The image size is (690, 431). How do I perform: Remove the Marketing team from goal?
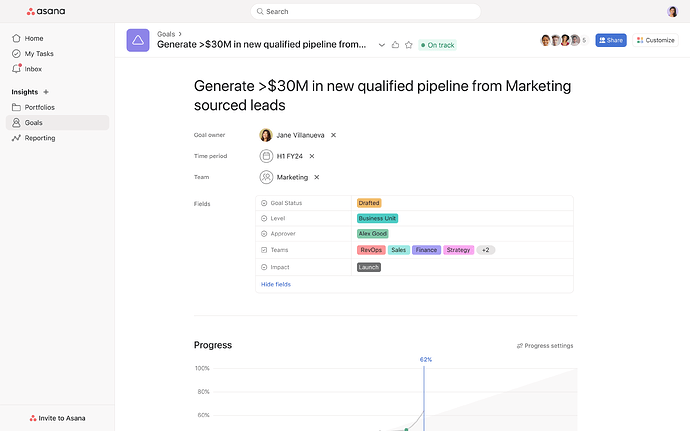(x=317, y=177)
